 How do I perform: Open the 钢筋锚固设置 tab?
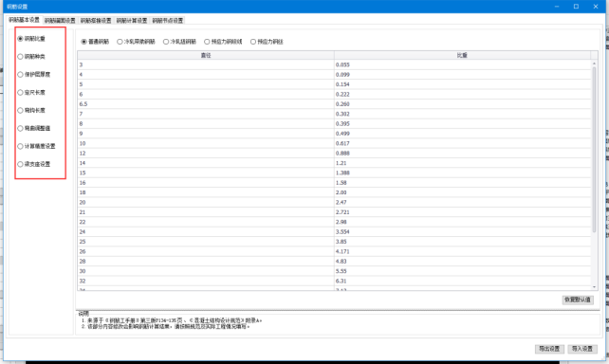(x=60, y=21)
